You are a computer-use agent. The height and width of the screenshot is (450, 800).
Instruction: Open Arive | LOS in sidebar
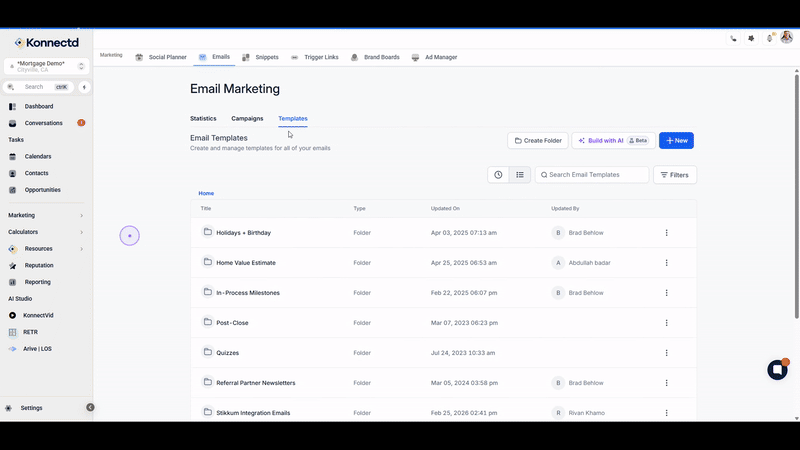[x=37, y=349]
